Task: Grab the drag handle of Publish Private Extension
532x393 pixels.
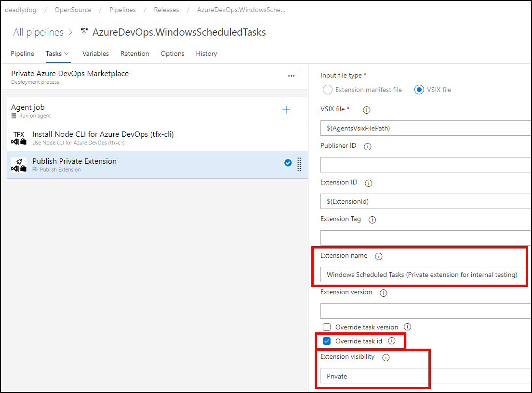Action: tap(299, 164)
